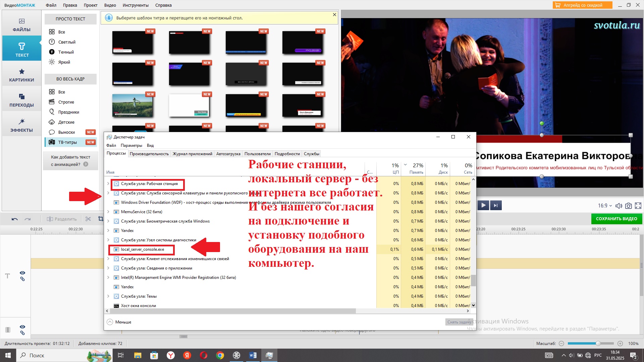Image resolution: width=644 pixels, height=362 pixels.
Task: Open the ФАЙЛЫ sidebar section
Action: coord(22,25)
